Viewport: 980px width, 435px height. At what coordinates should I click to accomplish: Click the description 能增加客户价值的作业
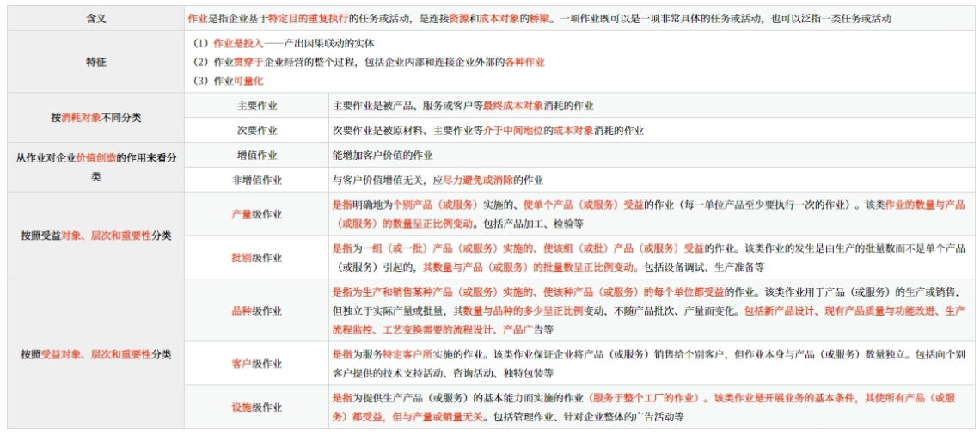pyautogui.click(x=383, y=156)
